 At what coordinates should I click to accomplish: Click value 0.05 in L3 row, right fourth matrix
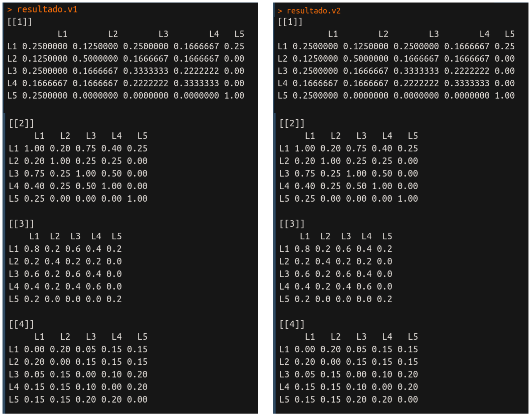click(x=305, y=374)
